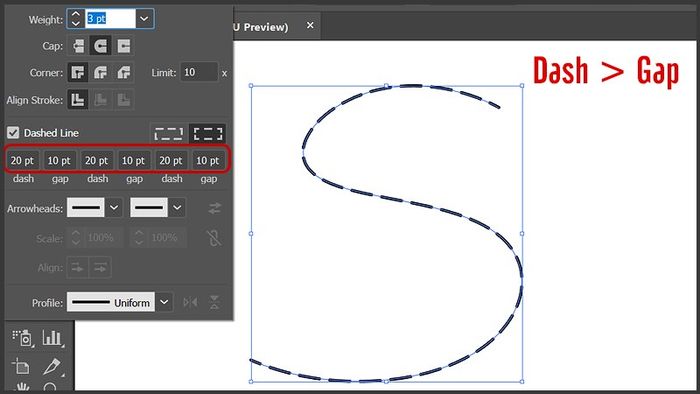Choose the Miter Join corner icon

tap(78, 73)
